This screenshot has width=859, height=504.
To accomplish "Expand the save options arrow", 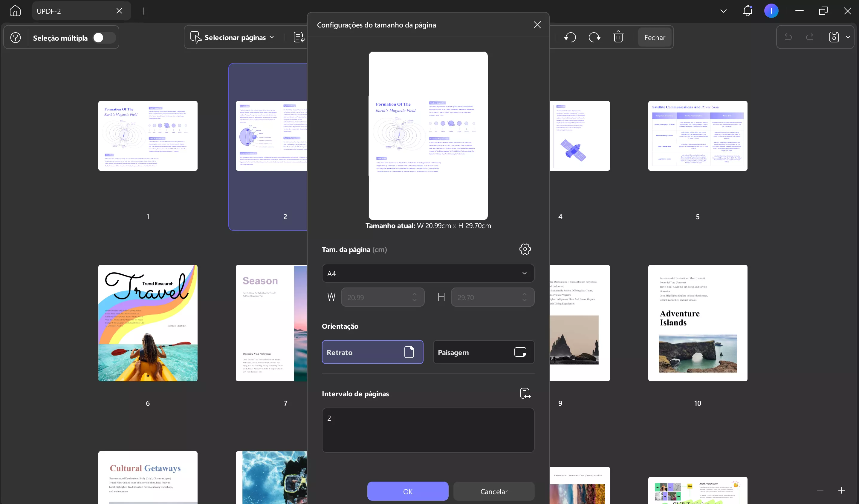I will pos(848,37).
